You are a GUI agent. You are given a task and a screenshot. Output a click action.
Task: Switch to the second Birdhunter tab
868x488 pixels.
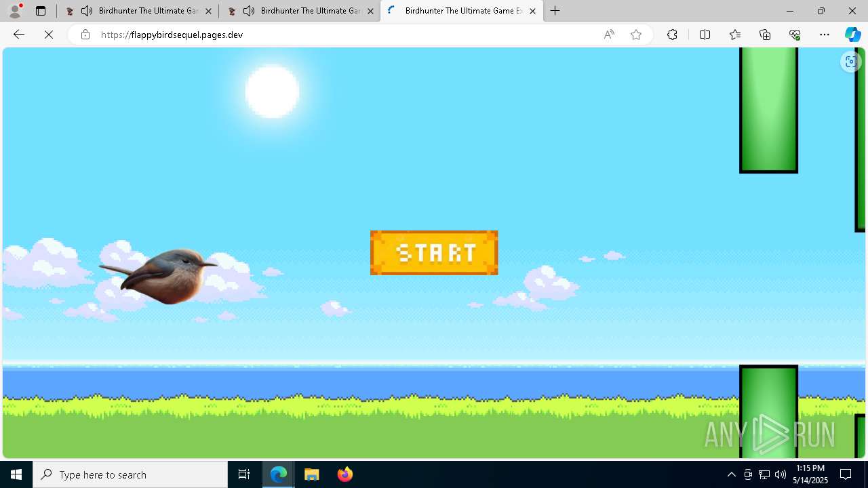[300, 11]
